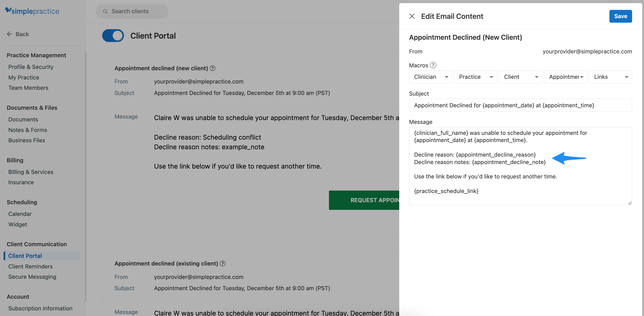
Task: Click the help icon beside Appointment declined (new client)
Action: click(x=212, y=68)
